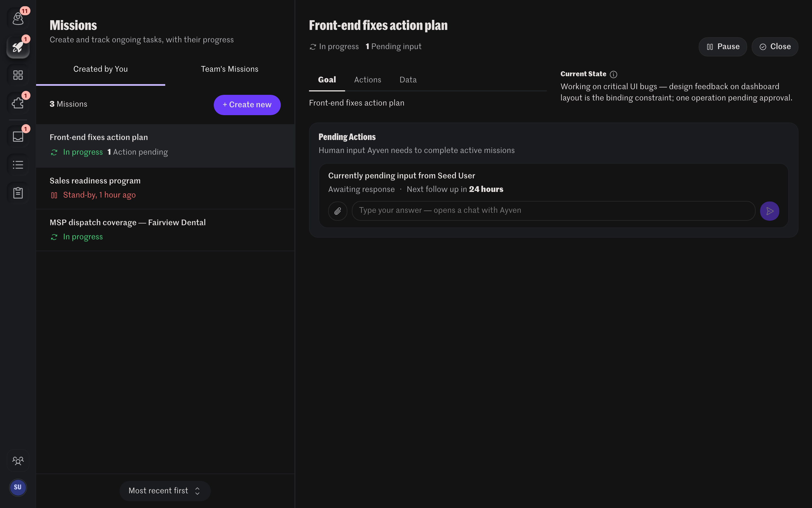Switch to Team's Missions tab
Viewport: 812px width, 508px height.
pyautogui.click(x=230, y=69)
